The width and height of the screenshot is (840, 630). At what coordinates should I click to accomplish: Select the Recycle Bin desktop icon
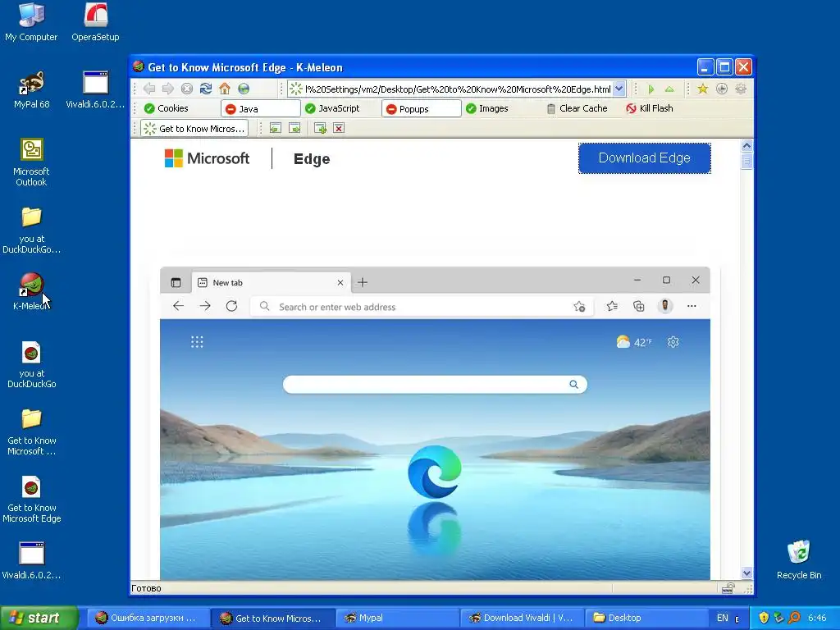pyautogui.click(x=799, y=559)
